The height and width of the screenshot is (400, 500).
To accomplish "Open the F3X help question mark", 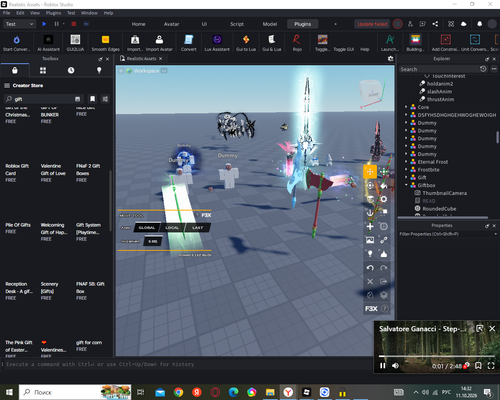I will click(x=384, y=309).
